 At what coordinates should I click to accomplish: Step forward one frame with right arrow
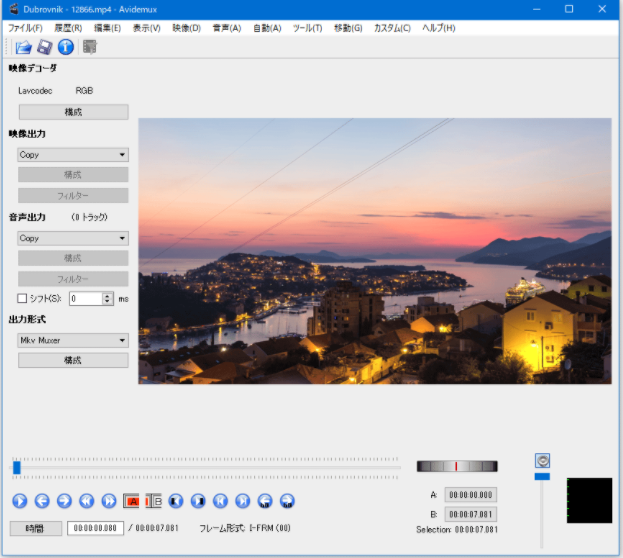coord(64,501)
